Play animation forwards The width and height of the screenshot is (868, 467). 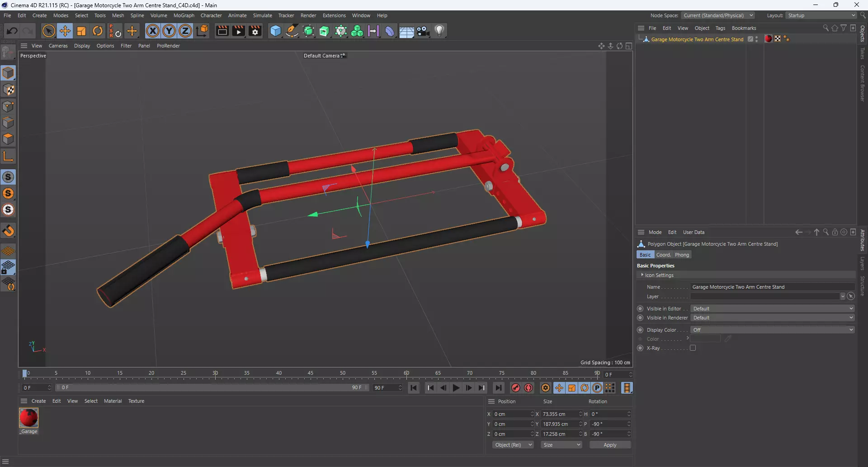coord(456,388)
